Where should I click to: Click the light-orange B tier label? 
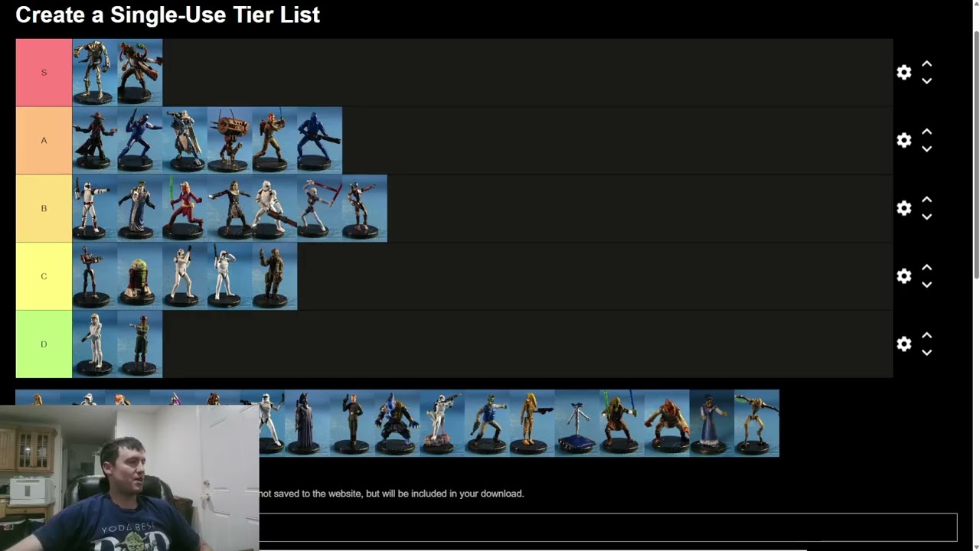(x=44, y=208)
